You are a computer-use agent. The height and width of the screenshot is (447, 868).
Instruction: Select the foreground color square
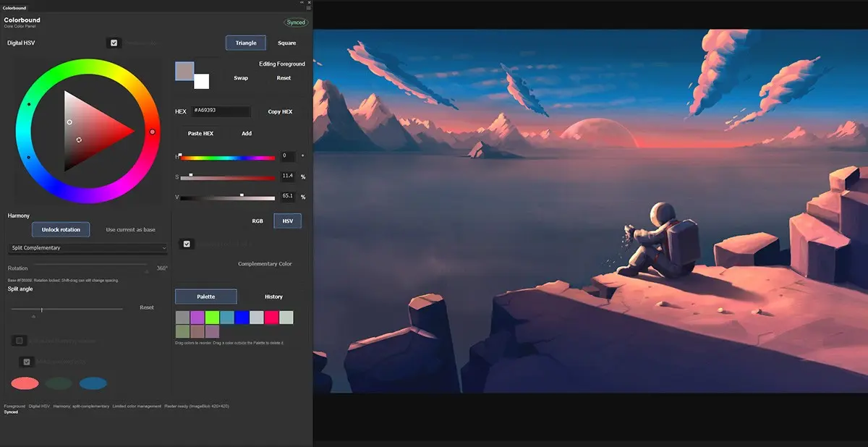[x=184, y=71]
